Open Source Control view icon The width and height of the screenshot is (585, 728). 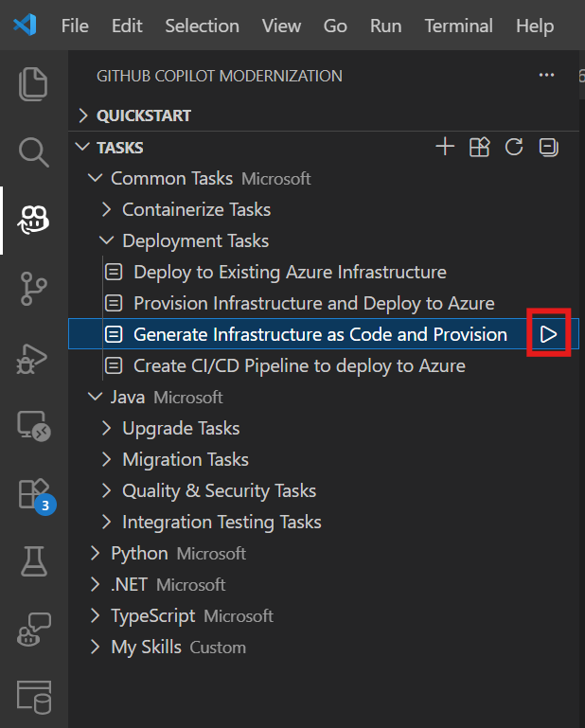33,289
